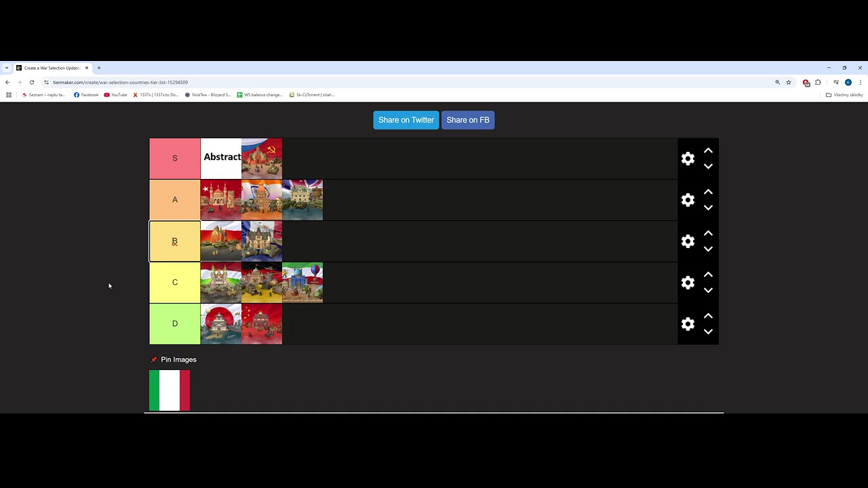Select the German flag image in C tier
The width and height of the screenshot is (868, 488).
coord(262,283)
